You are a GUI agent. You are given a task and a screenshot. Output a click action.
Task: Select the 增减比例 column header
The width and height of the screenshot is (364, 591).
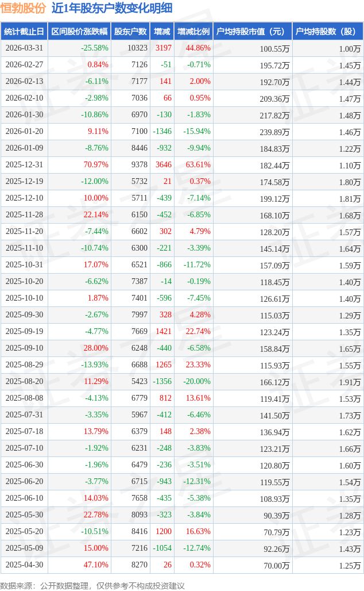tap(193, 32)
